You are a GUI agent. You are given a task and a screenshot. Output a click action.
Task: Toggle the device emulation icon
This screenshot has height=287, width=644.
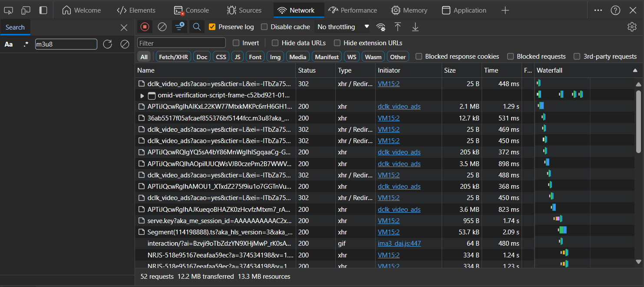point(26,10)
